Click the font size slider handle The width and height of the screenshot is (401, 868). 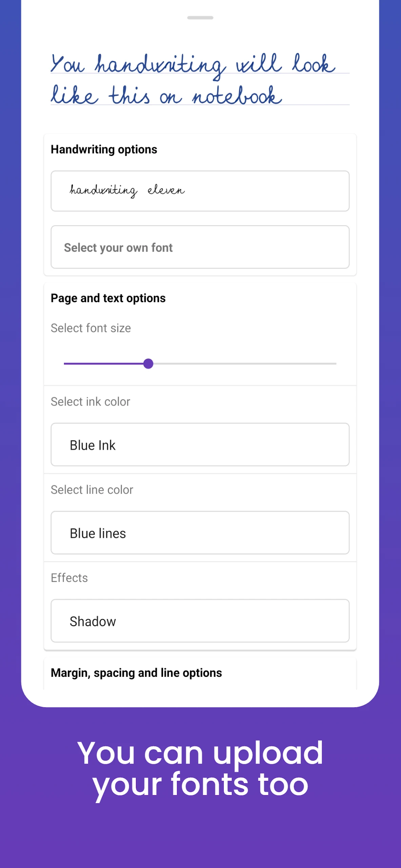click(x=148, y=364)
